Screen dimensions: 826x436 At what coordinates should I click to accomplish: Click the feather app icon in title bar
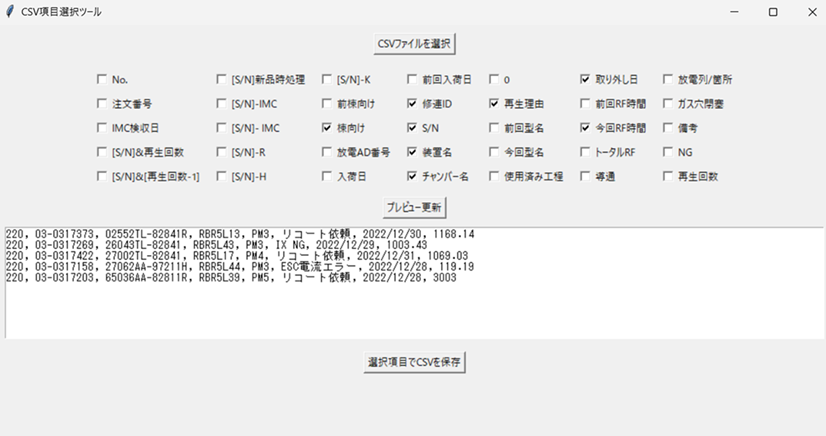point(10,12)
